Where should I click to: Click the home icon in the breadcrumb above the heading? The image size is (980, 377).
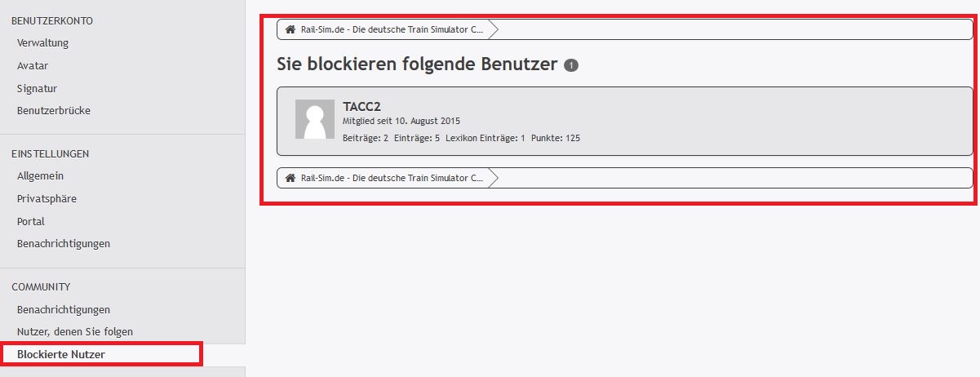[290, 29]
